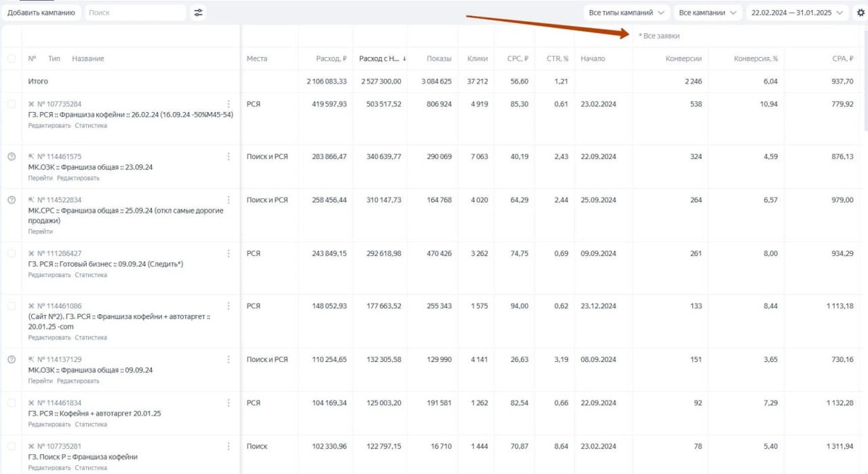Click type icon beside № 114522834
This screenshot has height=474, width=868.
click(31, 200)
